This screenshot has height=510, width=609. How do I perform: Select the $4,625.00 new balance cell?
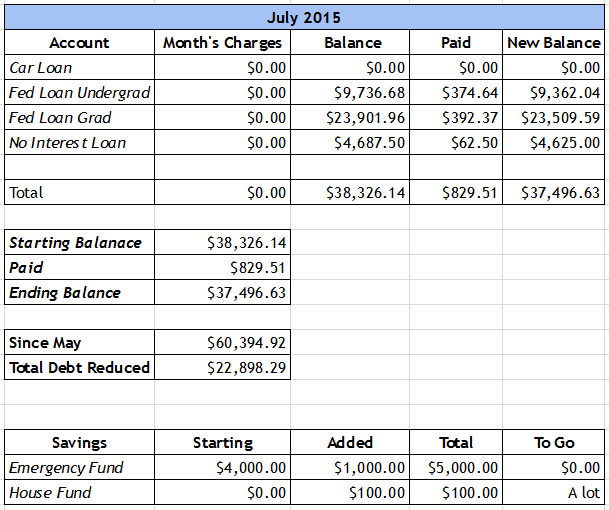click(553, 143)
